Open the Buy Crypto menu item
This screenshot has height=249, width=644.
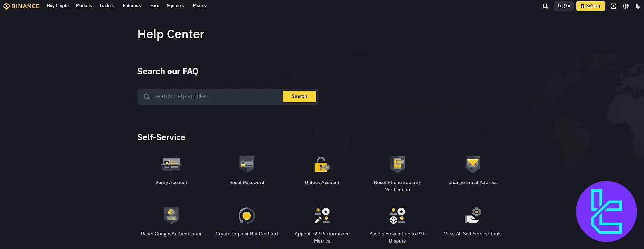pos(58,6)
